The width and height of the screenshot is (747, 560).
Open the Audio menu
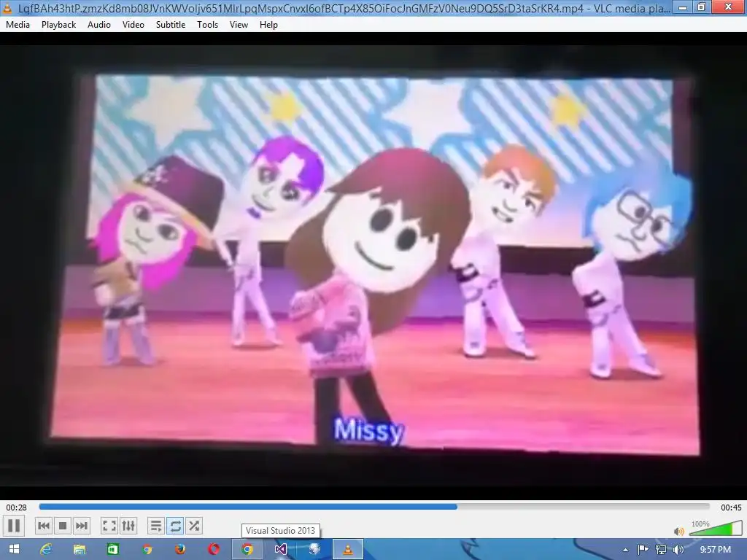[x=99, y=25]
